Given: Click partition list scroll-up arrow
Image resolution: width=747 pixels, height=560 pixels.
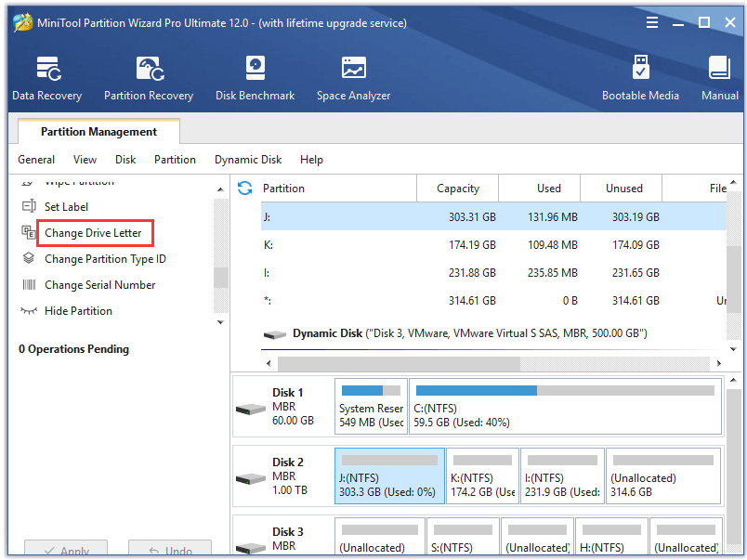Looking at the screenshot, I should pos(733,182).
